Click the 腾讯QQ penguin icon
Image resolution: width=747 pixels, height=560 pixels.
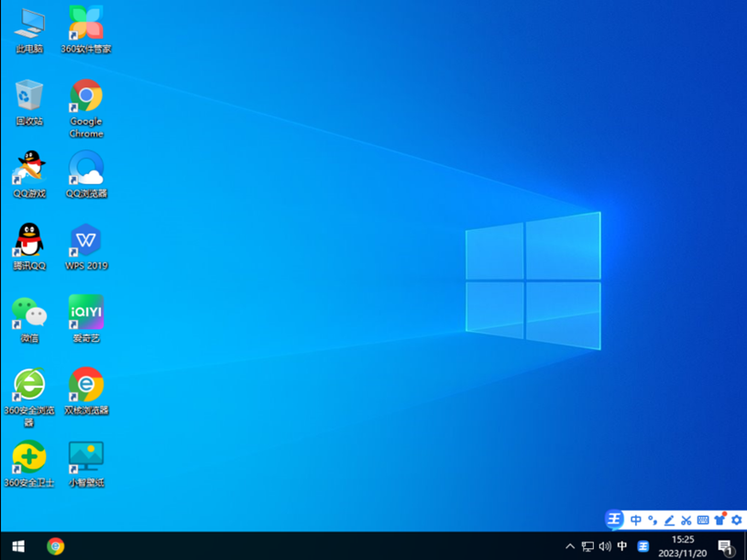pyautogui.click(x=29, y=241)
